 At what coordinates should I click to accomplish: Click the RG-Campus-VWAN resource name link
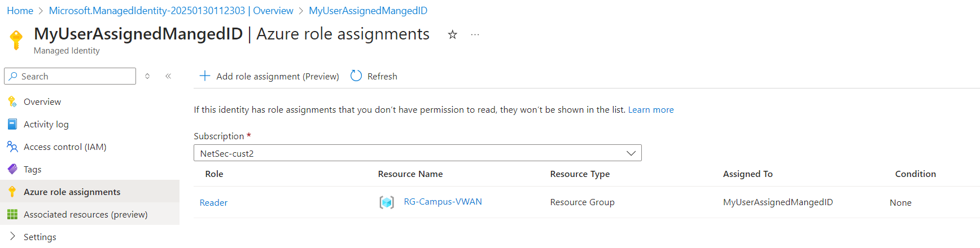point(443,202)
